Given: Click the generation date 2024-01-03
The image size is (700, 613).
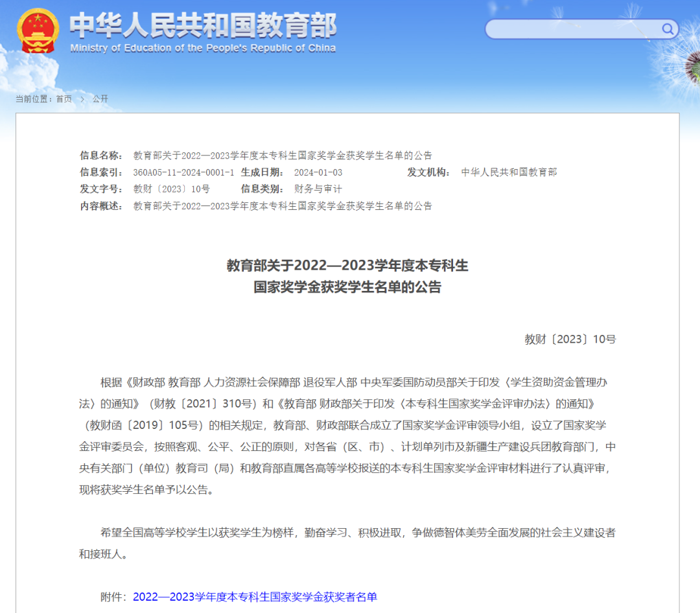Looking at the screenshot, I should point(318,172).
